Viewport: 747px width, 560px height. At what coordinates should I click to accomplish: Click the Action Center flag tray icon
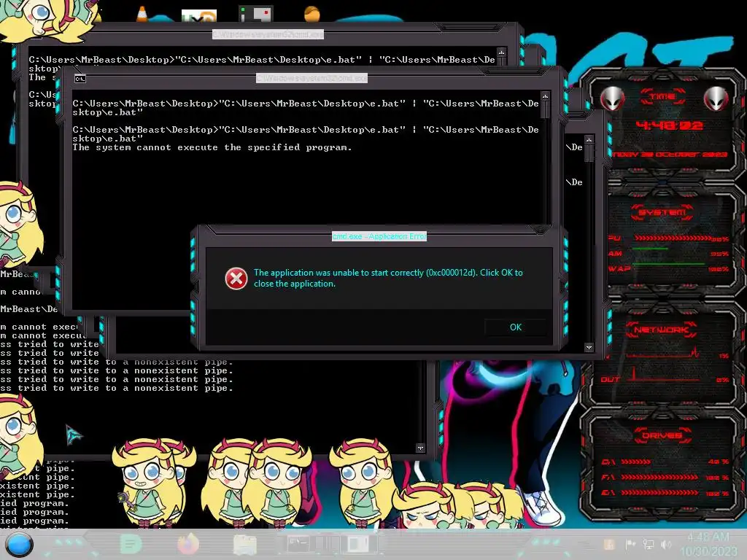click(x=630, y=544)
